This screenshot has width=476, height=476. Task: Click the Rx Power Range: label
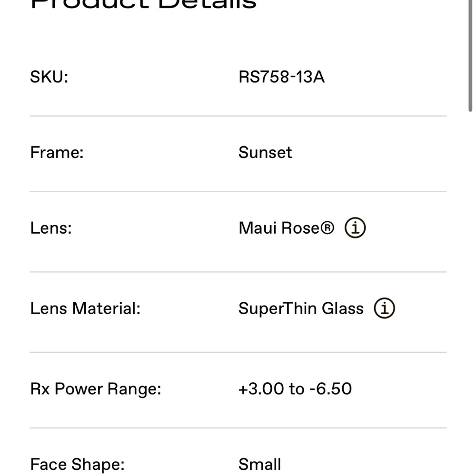coord(96,389)
